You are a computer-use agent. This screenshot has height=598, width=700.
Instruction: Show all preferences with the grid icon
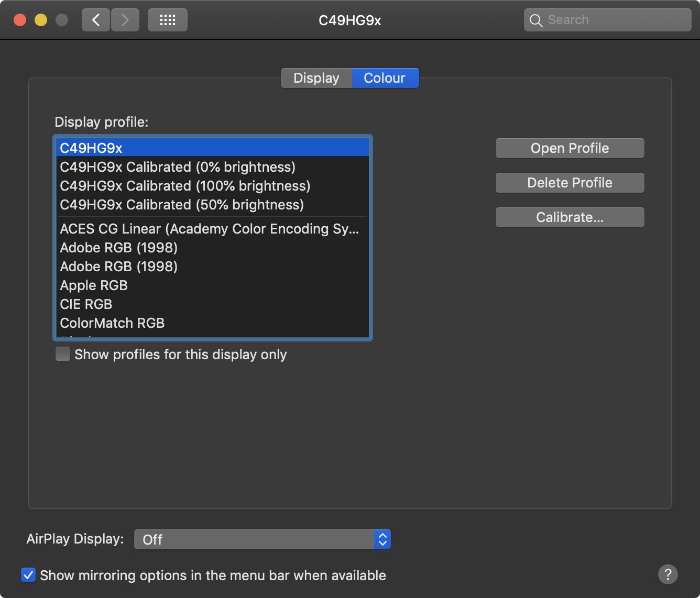pyautogui.click(x=167, y=20)
